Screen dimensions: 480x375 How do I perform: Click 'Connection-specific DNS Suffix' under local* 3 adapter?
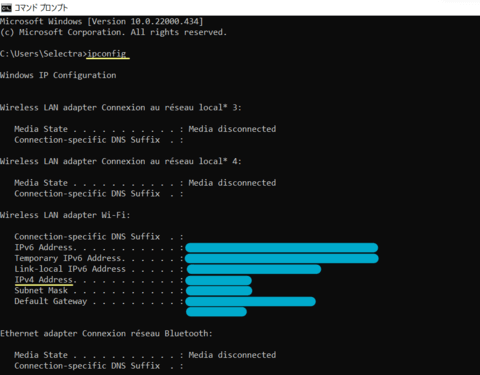pyautogui.click(x=87, y=140)
